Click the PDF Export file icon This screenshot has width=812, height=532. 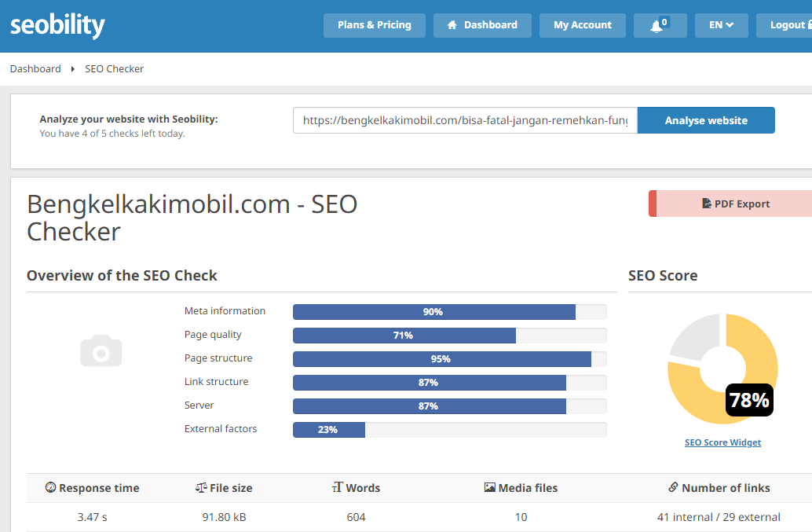[706, 204]
